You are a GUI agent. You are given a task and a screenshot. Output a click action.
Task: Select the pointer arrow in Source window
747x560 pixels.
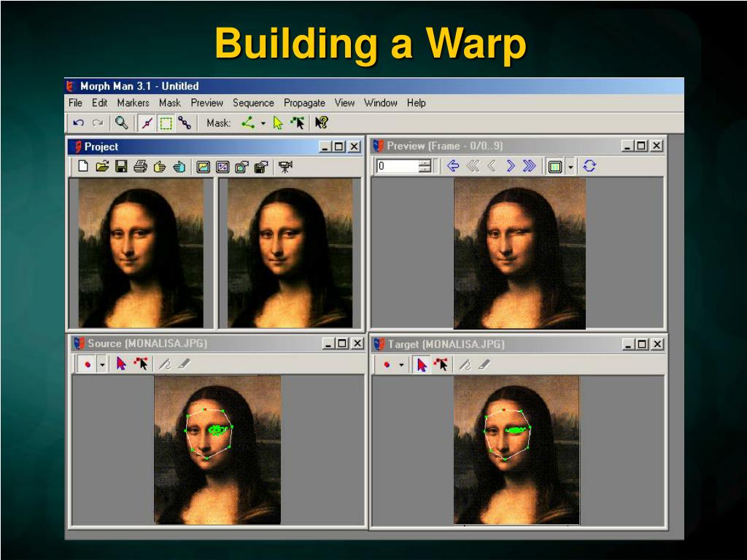tap(122, 365)
